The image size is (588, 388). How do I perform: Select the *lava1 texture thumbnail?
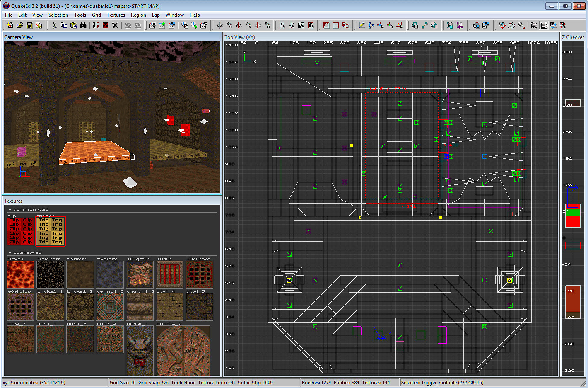point(21,274)
